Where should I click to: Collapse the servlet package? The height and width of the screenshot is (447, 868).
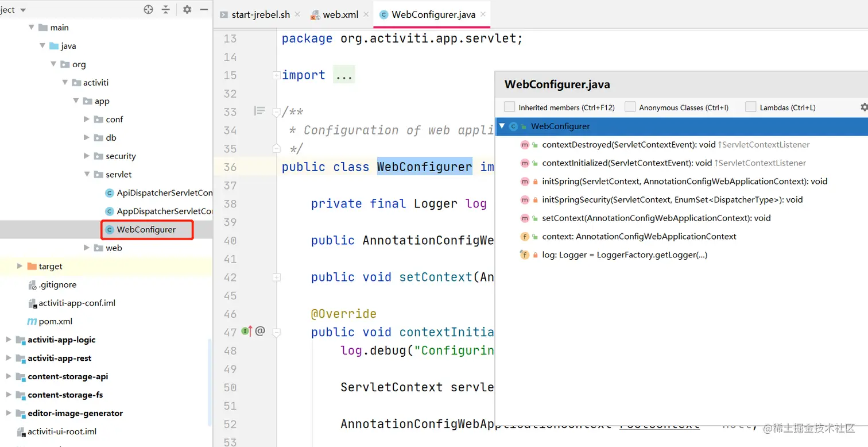coord(87,175)
